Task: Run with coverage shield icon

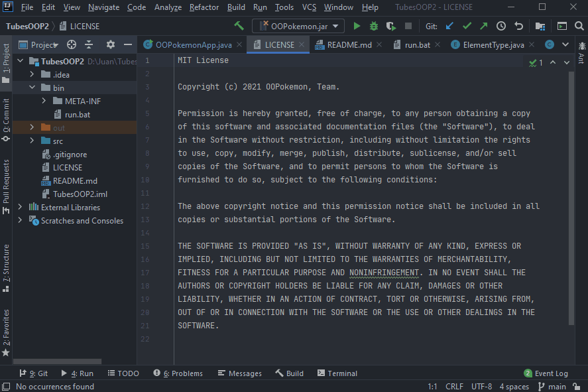Action: 390,26
